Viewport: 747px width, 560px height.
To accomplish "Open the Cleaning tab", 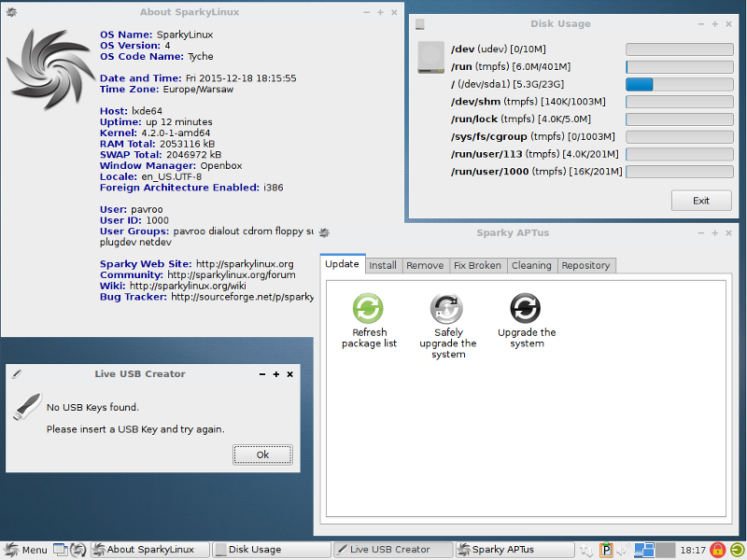I will click(531, 265).
